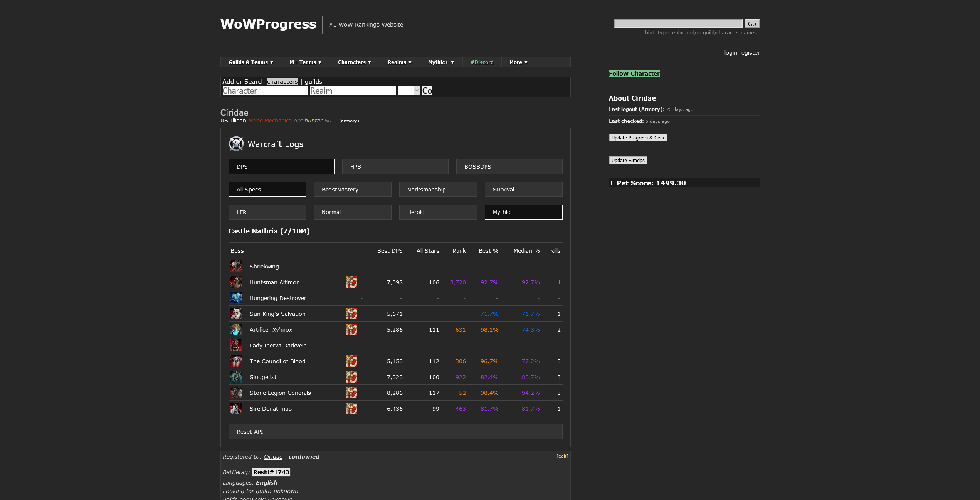This screenshot has height=500, width=980.
Task: Click Update Progress & Gear button
Action: tap(638, 138)
